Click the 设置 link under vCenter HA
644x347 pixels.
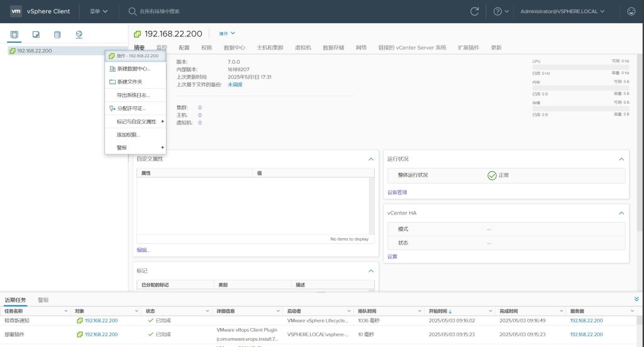[x=392, y=256]
